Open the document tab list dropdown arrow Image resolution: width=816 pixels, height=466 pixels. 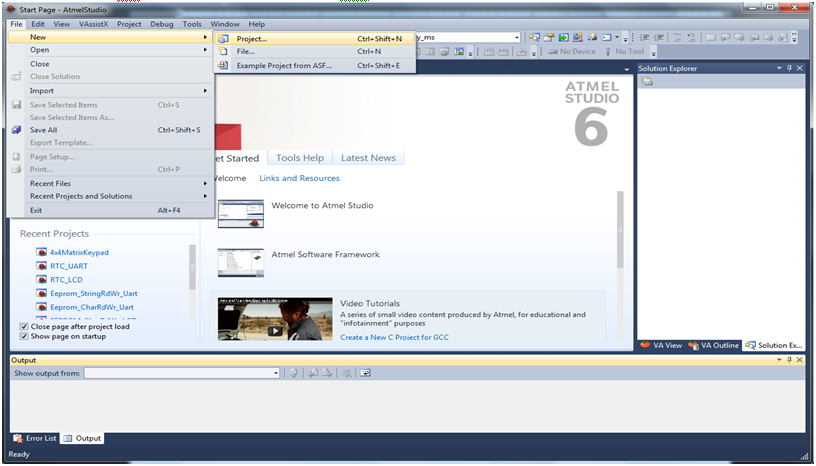click(x=627, y=69)
